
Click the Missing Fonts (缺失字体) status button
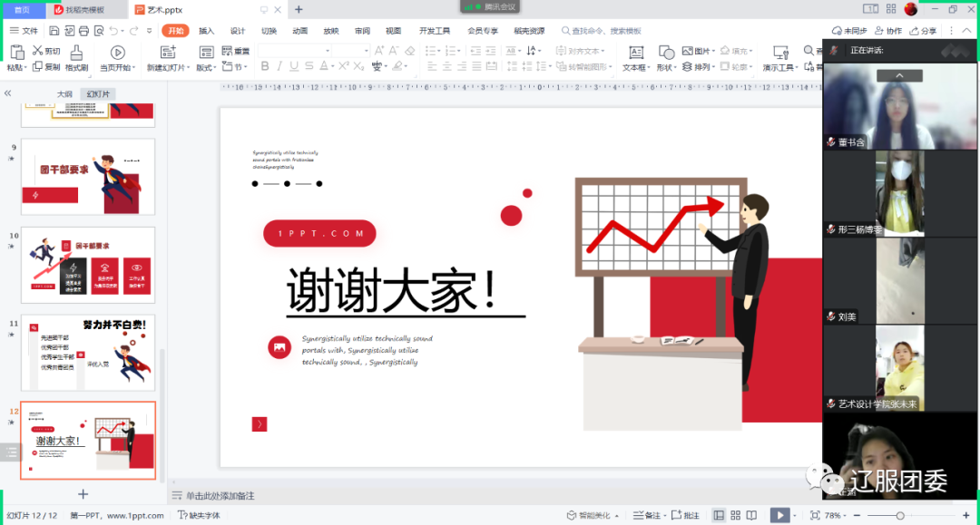tap(199, 515)
